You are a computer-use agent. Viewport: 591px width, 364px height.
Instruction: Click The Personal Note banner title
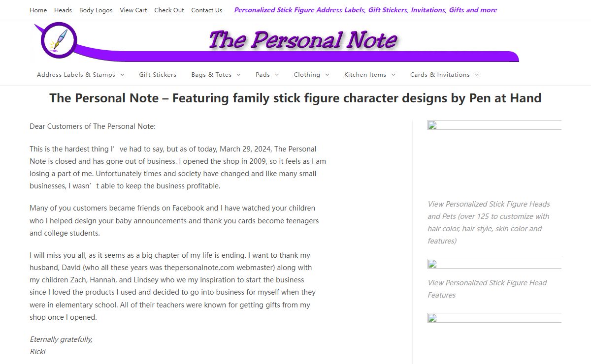[x=302, y=41]
